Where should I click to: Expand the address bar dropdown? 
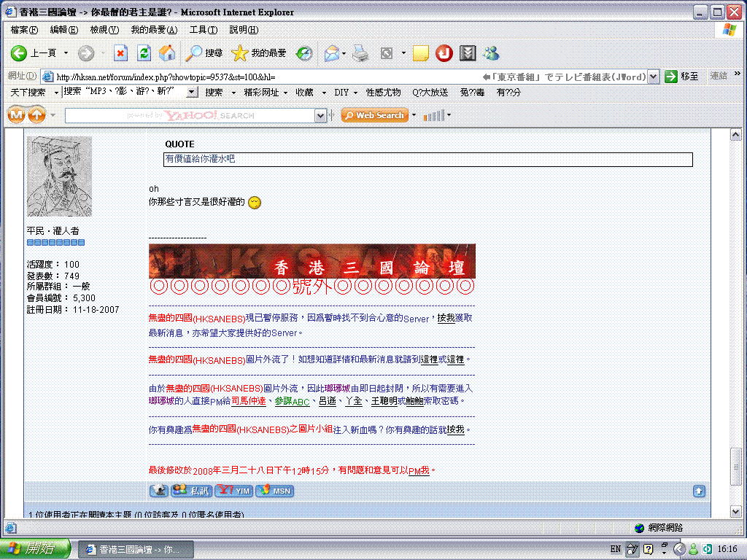click(653, 76)
